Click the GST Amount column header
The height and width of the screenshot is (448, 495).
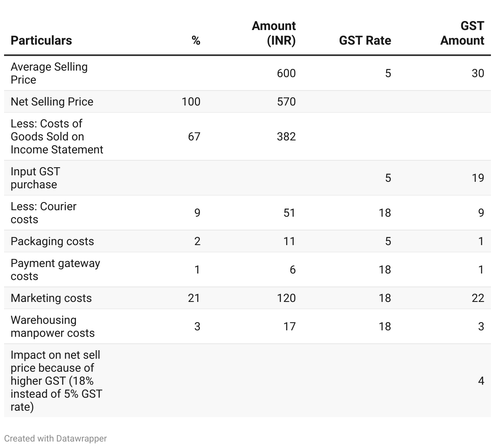pos(462,33)
